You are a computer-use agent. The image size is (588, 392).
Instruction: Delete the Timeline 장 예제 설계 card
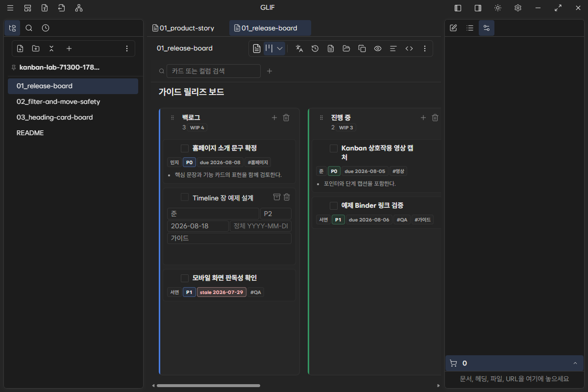(287, 197)
